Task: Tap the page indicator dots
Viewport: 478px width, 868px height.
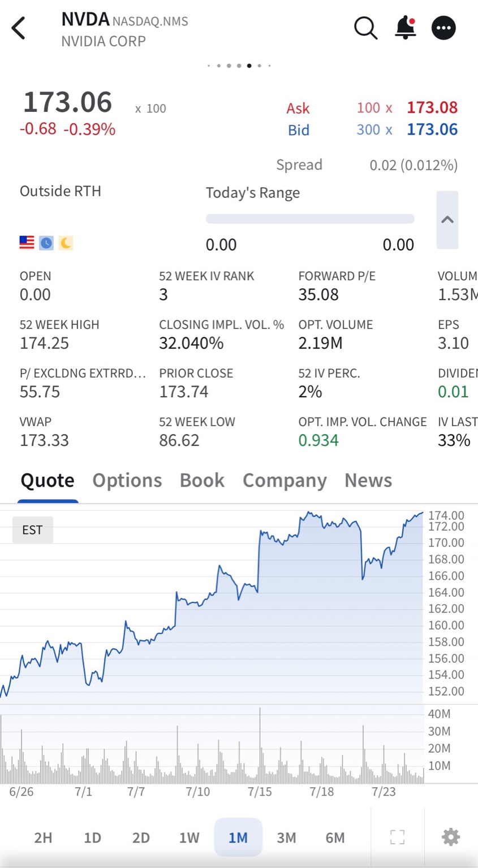Action: [x=239, y=66]
